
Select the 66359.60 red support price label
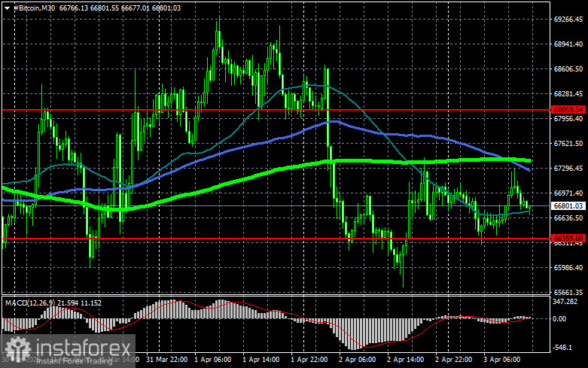pos(568,239)
